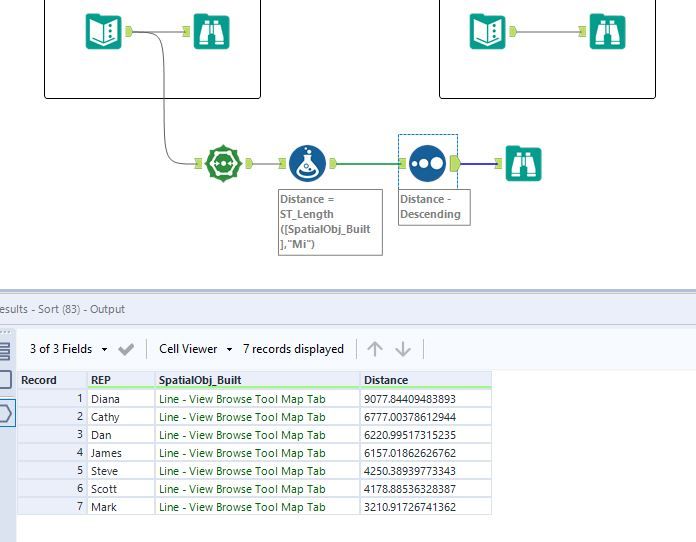Click the Distance column header
This screenshot has height=542, width=696.
[x=426, y=380]
